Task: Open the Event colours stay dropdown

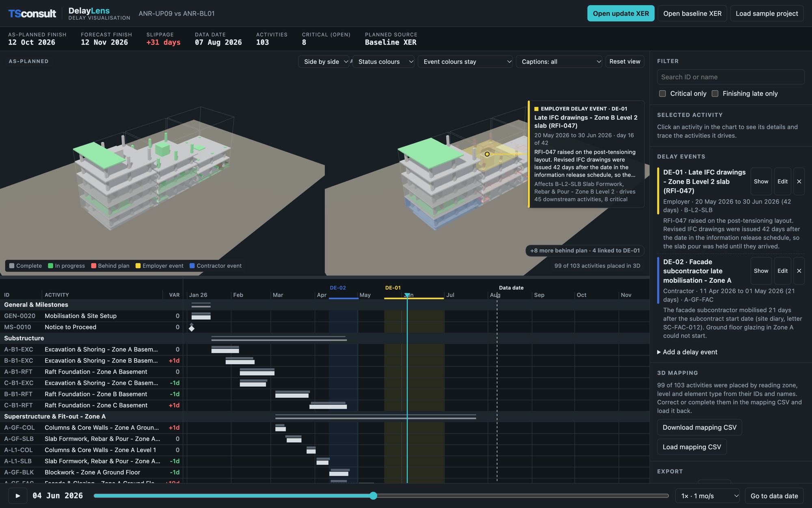Action: 465,62
